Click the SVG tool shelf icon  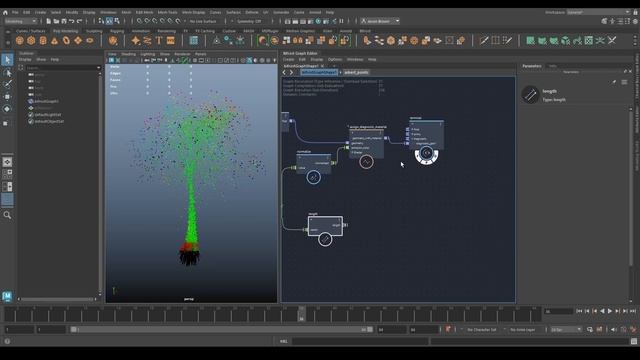coord(171,40)
